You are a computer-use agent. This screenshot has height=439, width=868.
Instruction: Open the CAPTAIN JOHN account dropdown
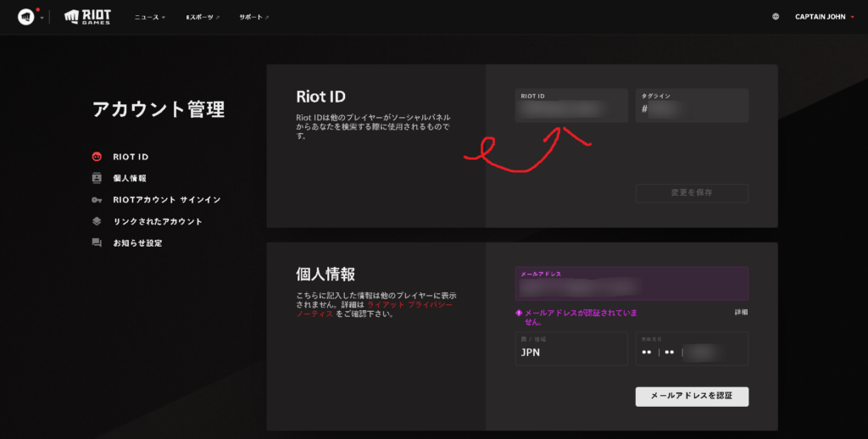824,17
